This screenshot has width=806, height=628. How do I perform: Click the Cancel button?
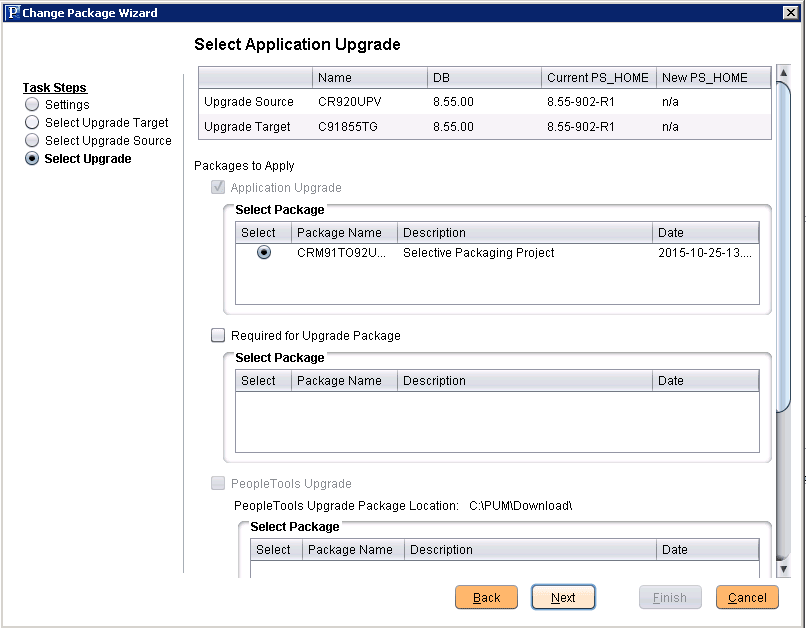click(747, 597)
